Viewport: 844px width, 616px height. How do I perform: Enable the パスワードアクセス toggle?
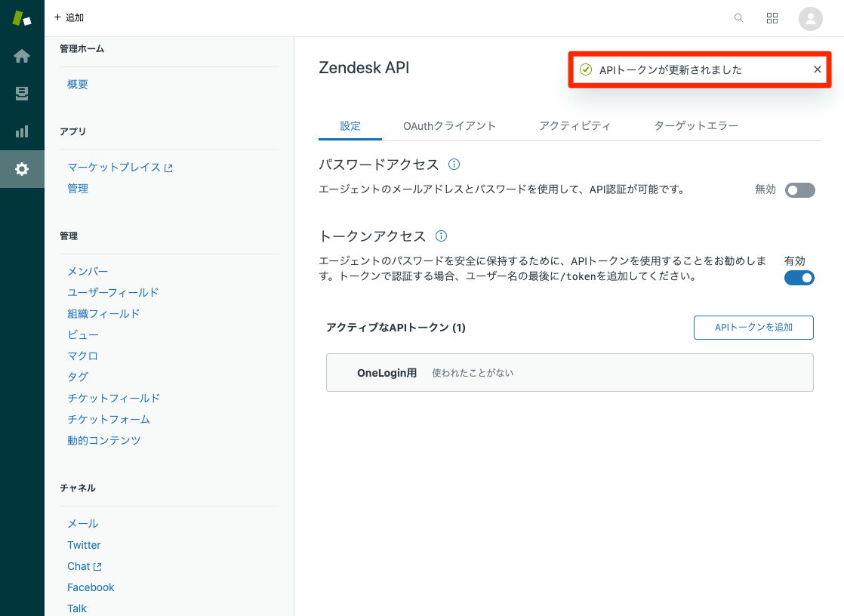pos(800,190)
